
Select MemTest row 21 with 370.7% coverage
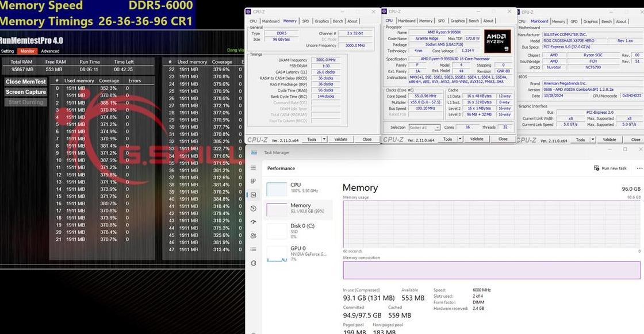coord(103,239)
